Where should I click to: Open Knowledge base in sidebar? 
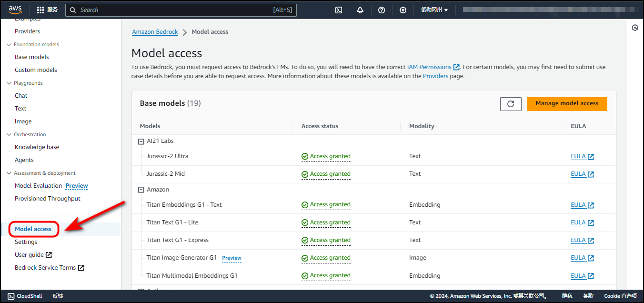click(37, 147)
